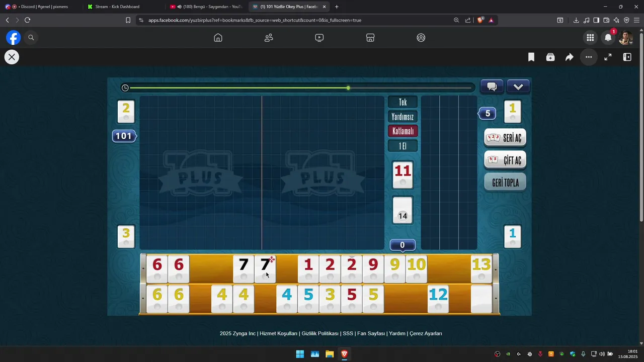Open the Hizmet Koşulları link
Viewport: 644px width, 362px height.
pyautogui.click(x=278, y=333)
